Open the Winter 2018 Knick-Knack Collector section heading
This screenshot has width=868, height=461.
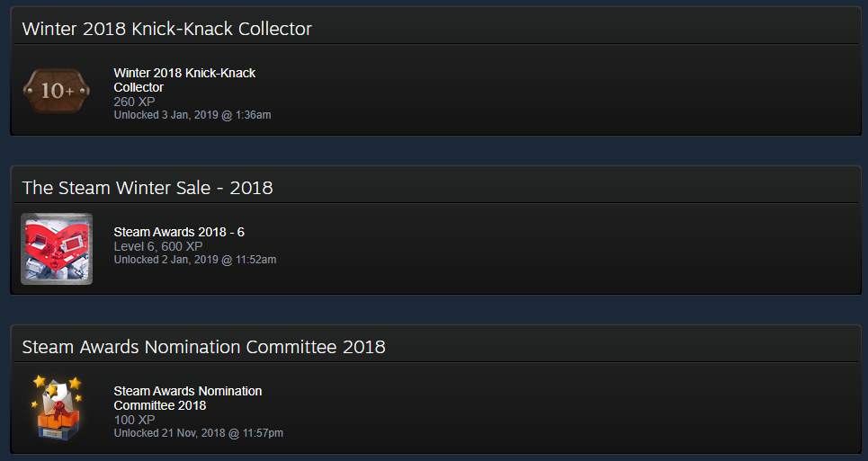tap(166, 29)
